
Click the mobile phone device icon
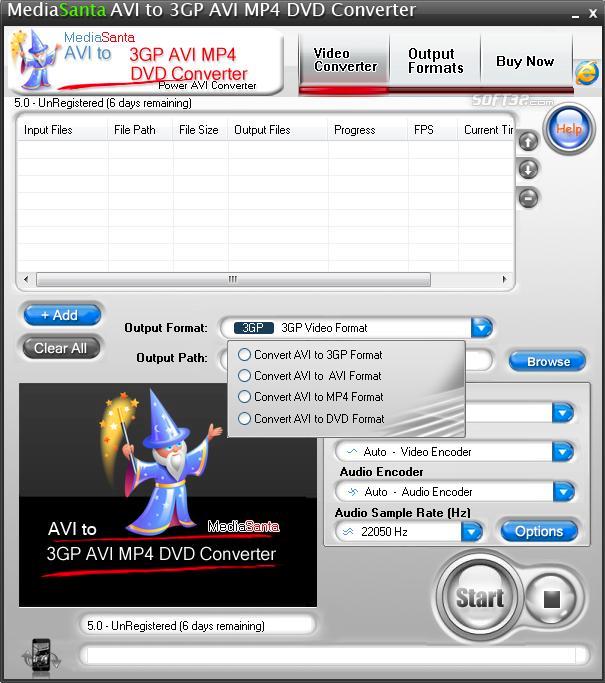pyautogui.click(x=41, y=657)
